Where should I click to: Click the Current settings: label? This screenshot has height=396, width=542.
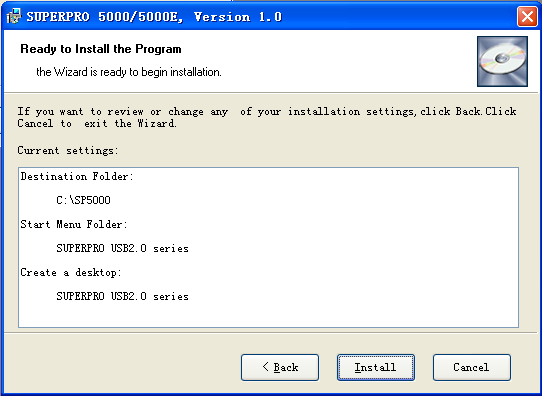pyautogui.click(x=68, y=151)
